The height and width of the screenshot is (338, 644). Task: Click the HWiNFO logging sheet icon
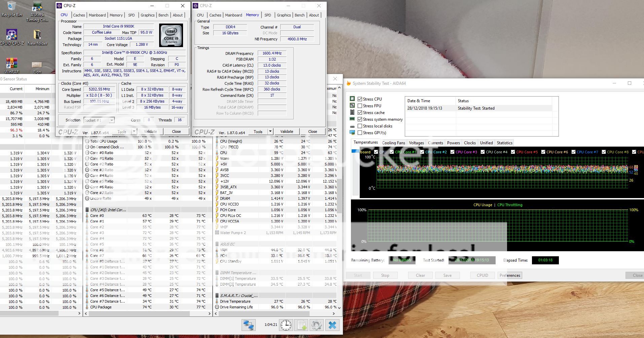[301, 325]
